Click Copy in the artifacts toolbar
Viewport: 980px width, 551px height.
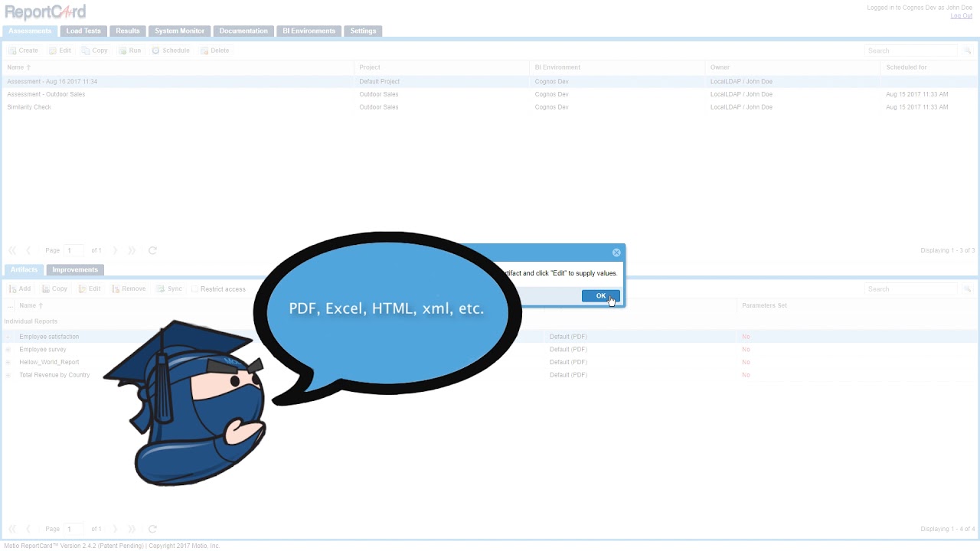(x=54, y=289)
